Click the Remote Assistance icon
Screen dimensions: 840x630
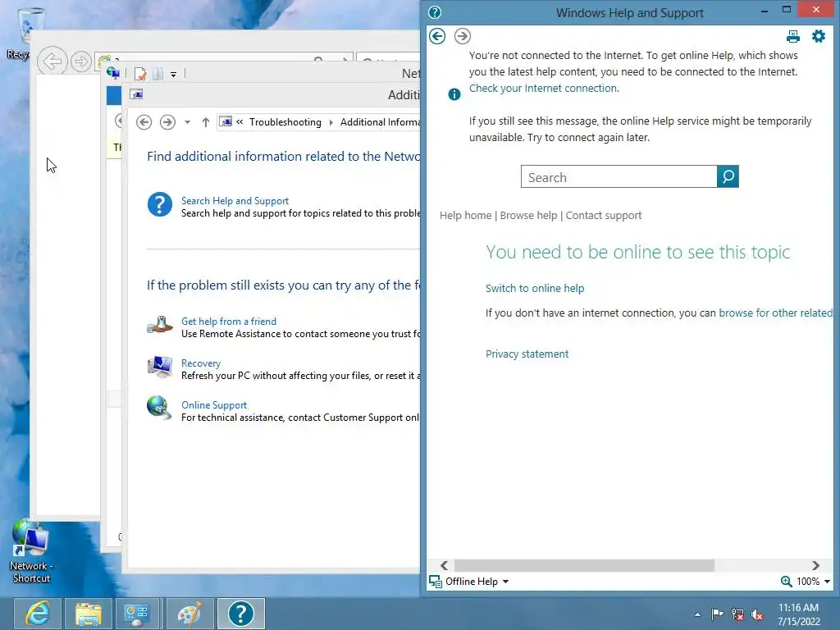[160, 325]
